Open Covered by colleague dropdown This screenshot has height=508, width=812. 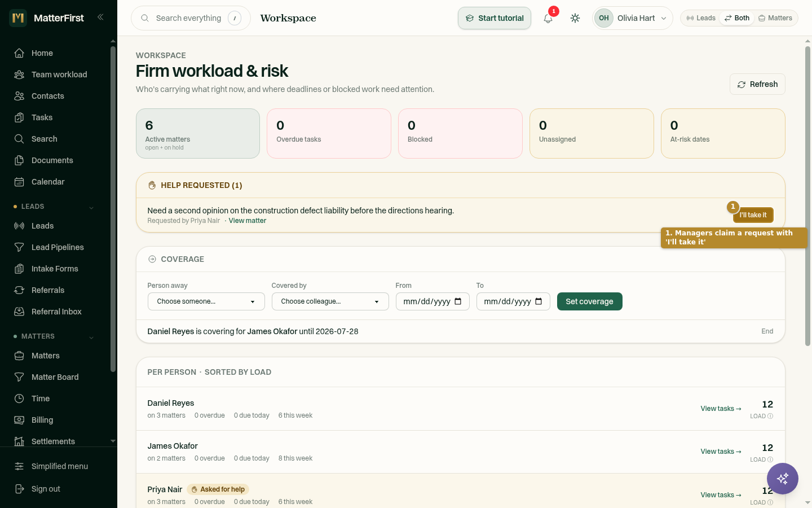[x=330, y=301]
